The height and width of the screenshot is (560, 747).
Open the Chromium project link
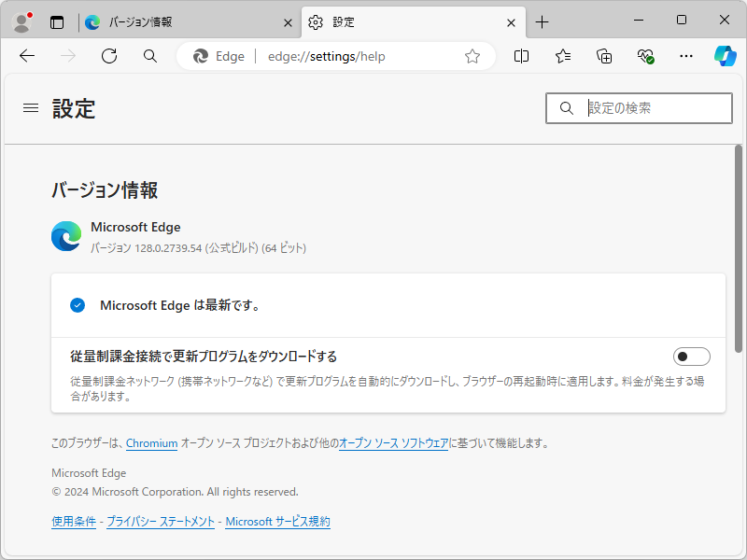(x=151, y=443)
